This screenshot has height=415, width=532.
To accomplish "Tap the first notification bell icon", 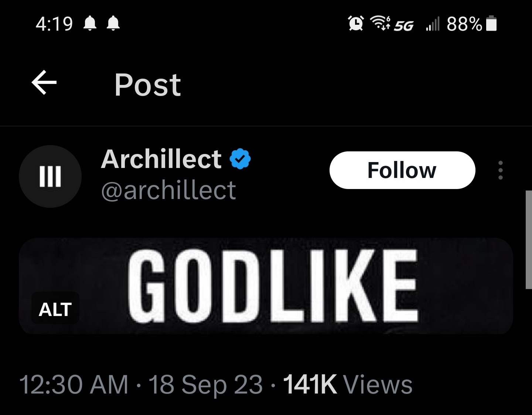I will 90,24.
